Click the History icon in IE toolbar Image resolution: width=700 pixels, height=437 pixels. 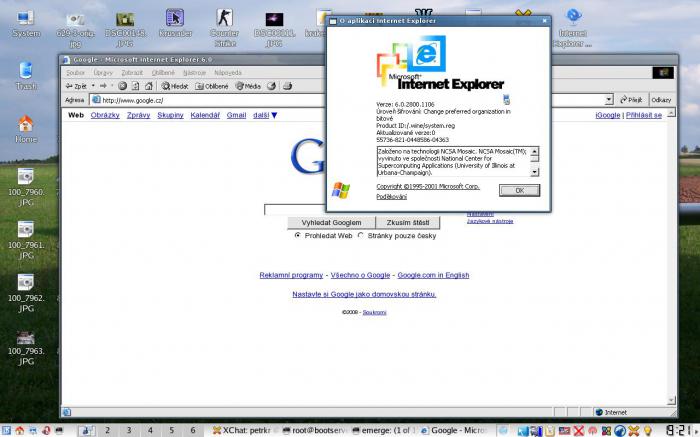click(x=271, y=86)
